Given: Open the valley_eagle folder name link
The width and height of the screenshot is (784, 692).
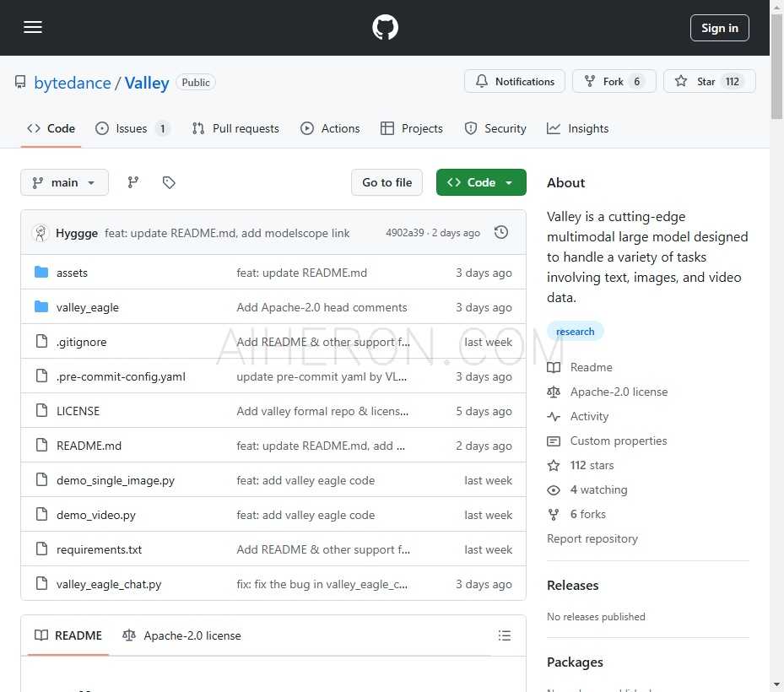Looking at the screenshot, I should coord(88,307).
